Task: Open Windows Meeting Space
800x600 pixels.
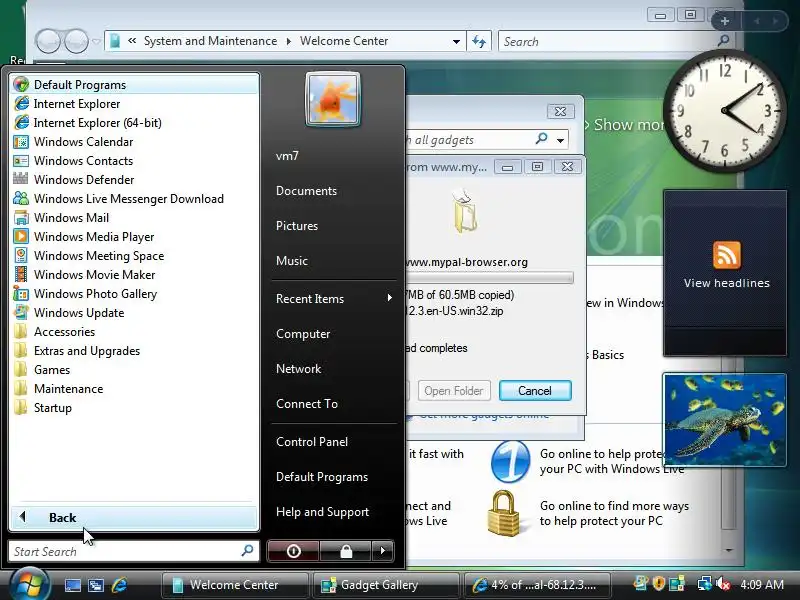Action: [x=135, y=256]
